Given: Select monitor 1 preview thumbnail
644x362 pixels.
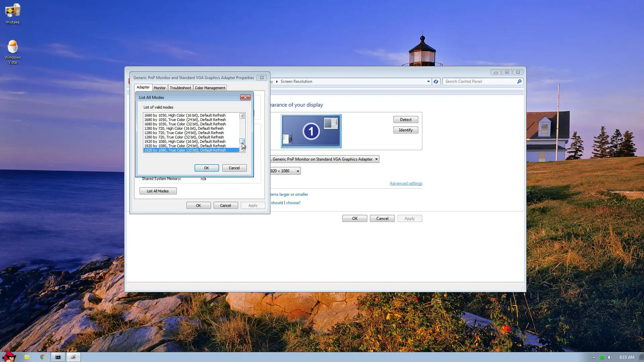Looking at the screenshot, I should pyautogui.click(x=311, y=131).
